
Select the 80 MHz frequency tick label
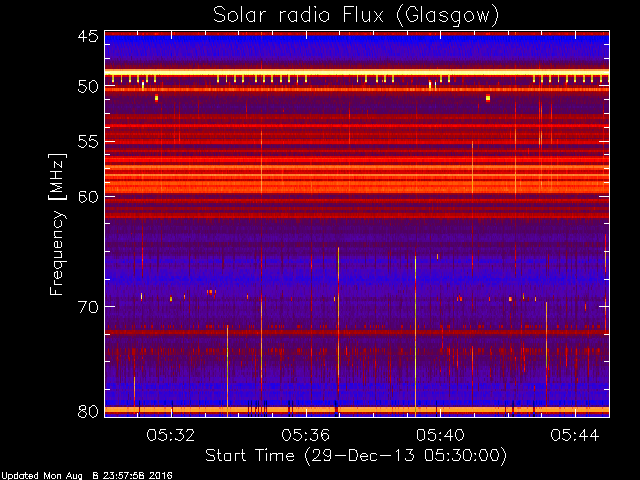click(x=88, y=411)
